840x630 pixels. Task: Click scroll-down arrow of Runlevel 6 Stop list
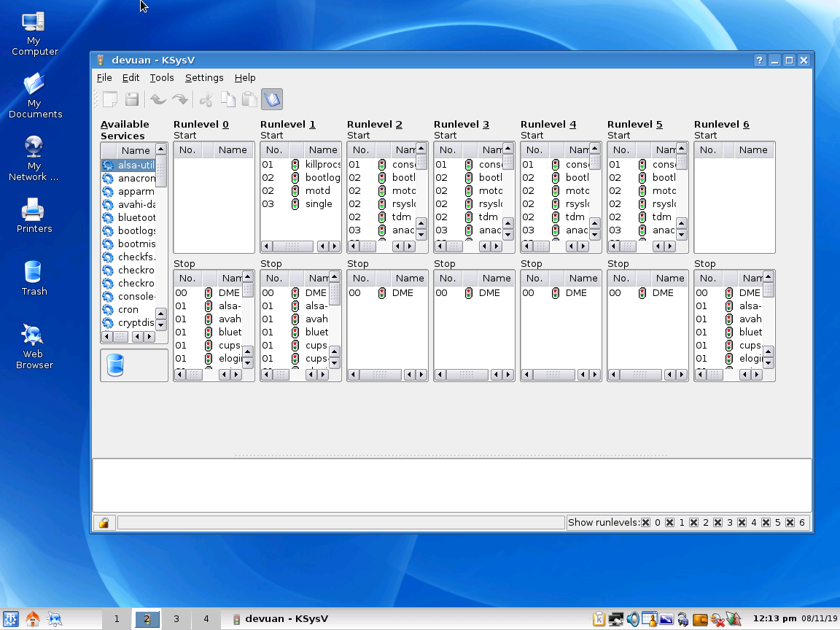click(x=769, y=362)
